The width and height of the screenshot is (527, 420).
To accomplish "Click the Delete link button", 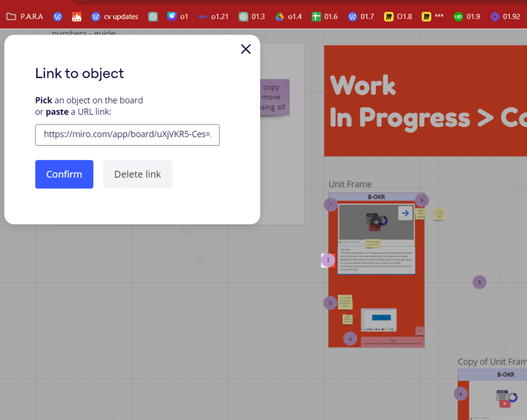I will click(x=138, y=174).
